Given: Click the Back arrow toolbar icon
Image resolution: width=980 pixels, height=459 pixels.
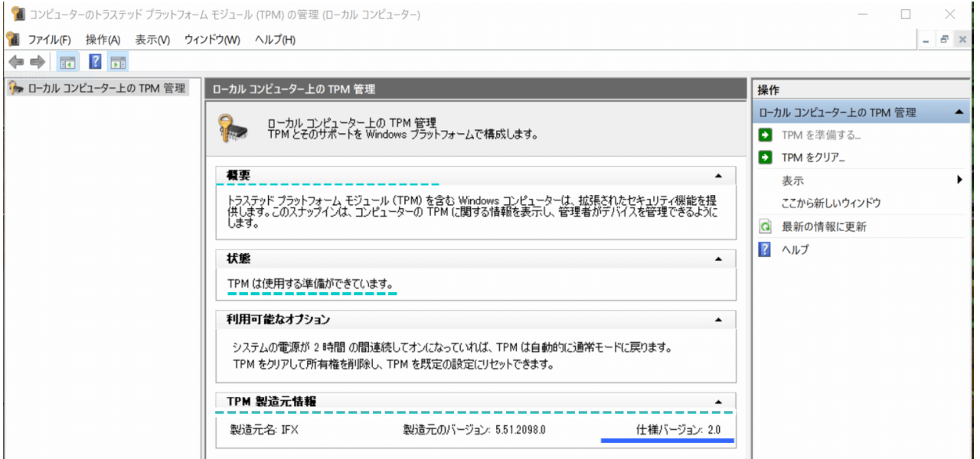Looking at the screenshot, I should (x=15, y=62).
